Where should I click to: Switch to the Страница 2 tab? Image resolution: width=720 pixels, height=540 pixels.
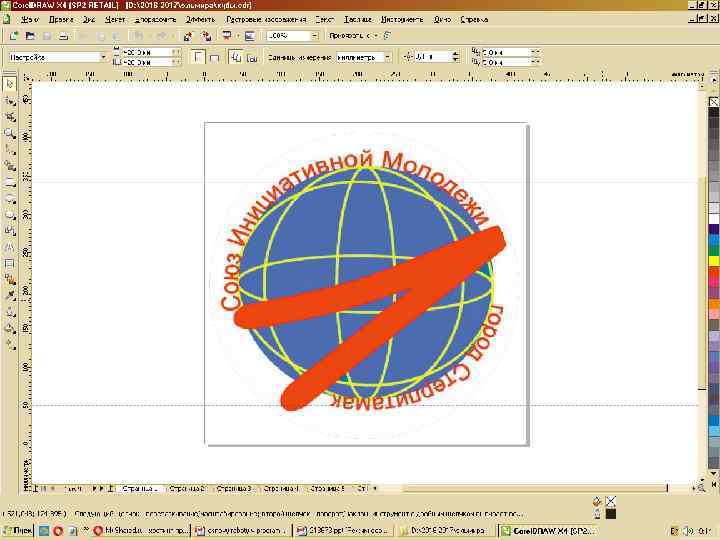click(187, 489)
